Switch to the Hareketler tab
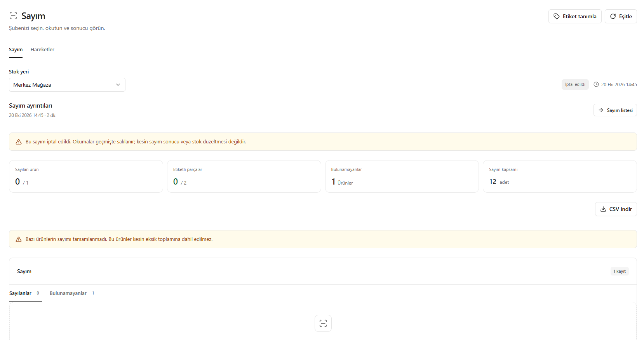The image size is (644, 340). pos(42,50)
